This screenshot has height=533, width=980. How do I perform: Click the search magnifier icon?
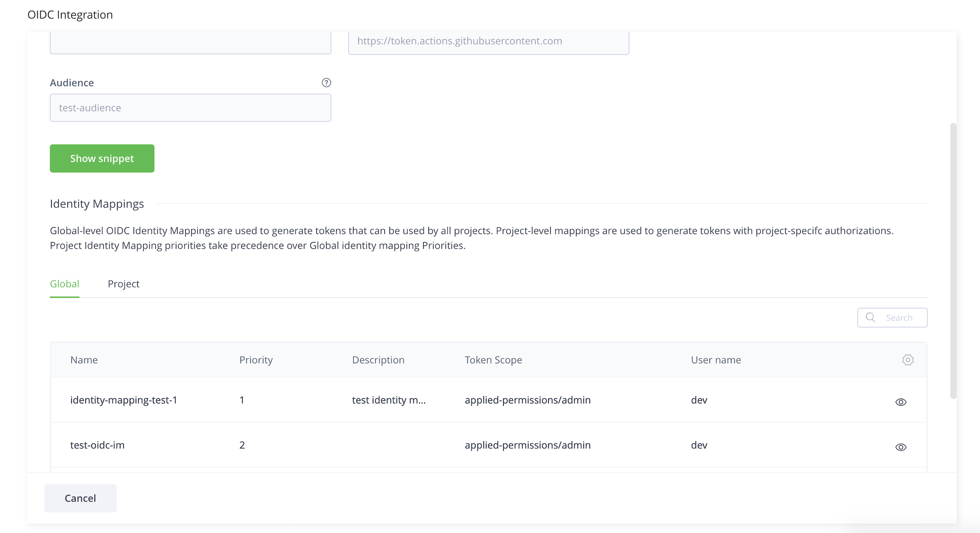pyautogui.click(x=870, y=317)
